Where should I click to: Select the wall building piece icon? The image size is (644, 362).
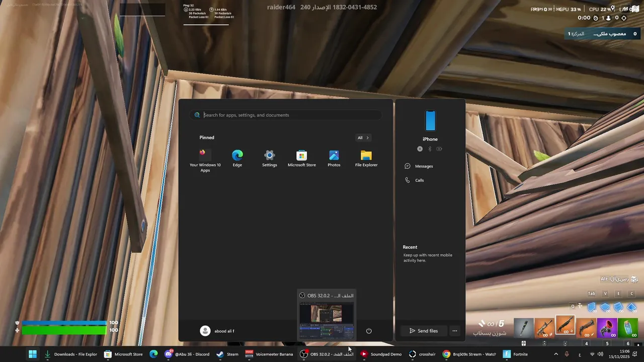pyautogui.click(x=592, y=307)
